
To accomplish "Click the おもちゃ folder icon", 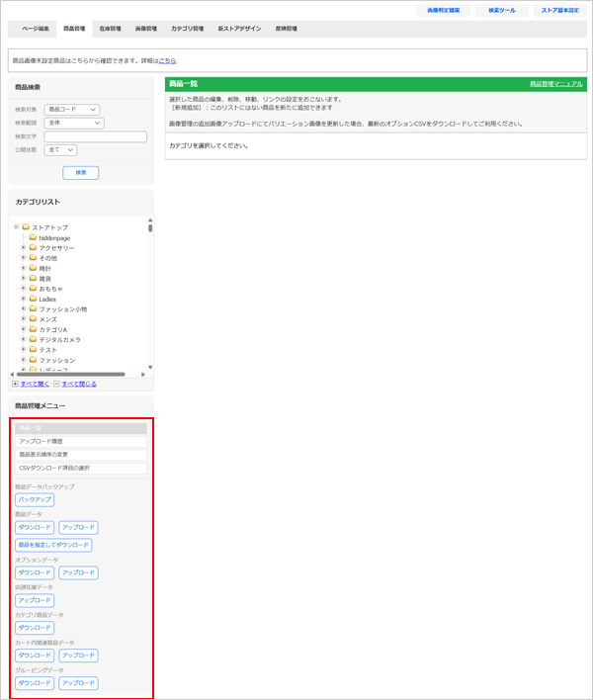I will 33,289.
